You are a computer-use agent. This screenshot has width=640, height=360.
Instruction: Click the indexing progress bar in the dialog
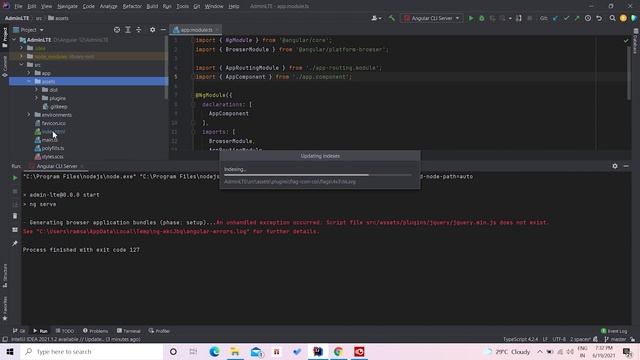318,175
